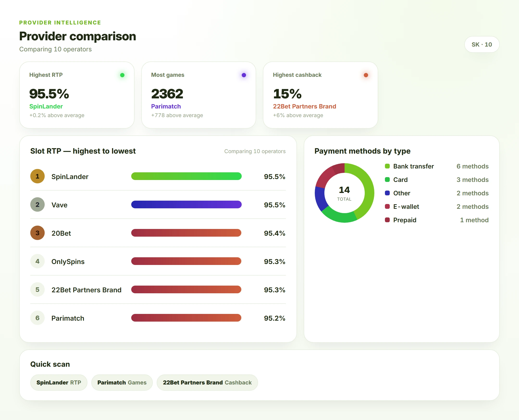Click the +0.2% above average note

57,115
